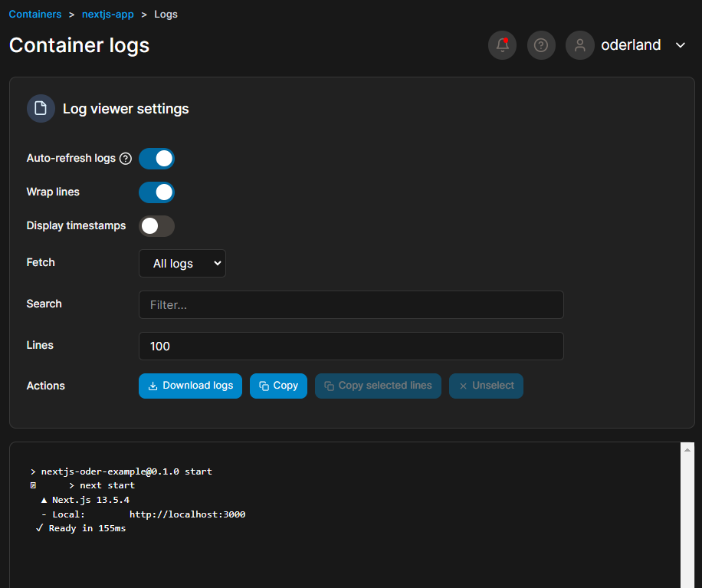Click the help question mark icon
The image size is (702, 588).
541,45
